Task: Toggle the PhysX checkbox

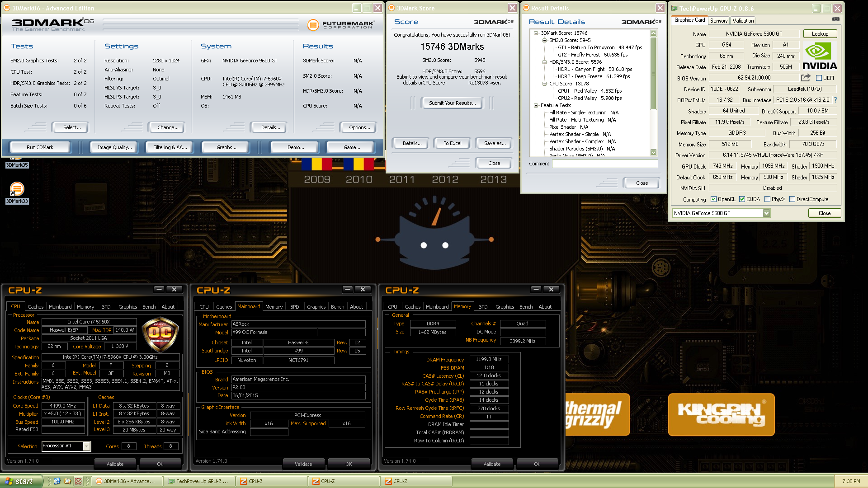Action: (767, 199)
